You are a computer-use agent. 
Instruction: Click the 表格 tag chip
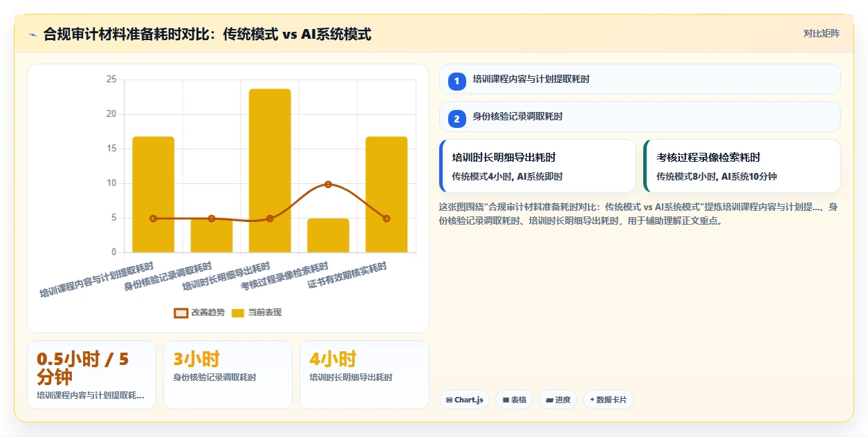point(514,400)
